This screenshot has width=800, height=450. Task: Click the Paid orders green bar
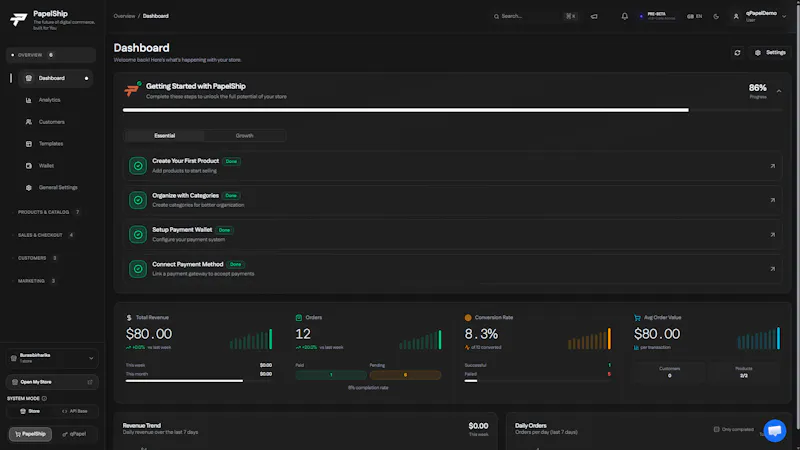coord(331,375)
